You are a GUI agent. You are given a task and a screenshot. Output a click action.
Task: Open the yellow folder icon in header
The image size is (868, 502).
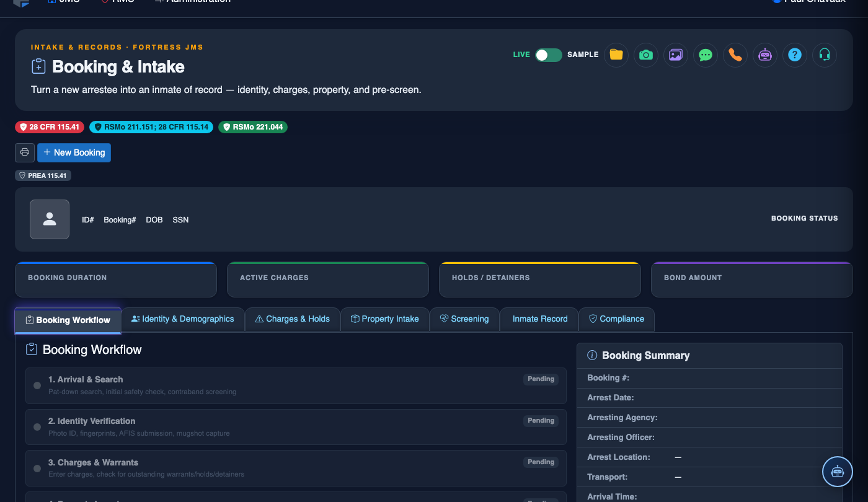pyautogui.click(x=616, y=55)
